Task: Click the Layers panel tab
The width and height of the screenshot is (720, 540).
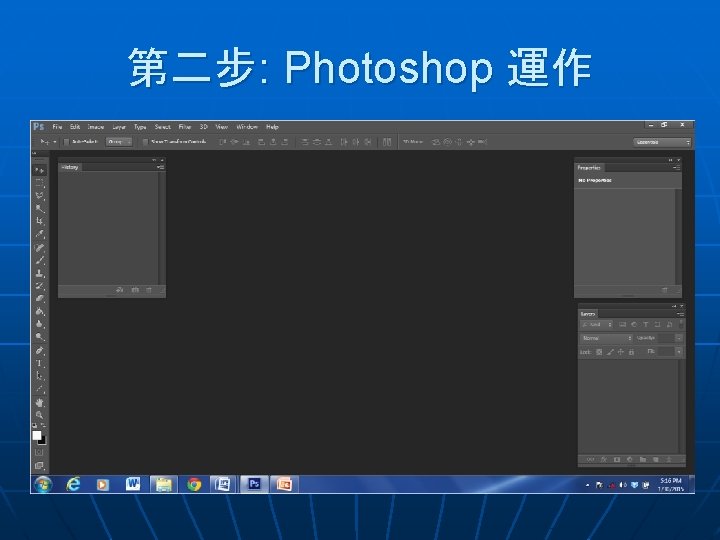Action: 588,314
